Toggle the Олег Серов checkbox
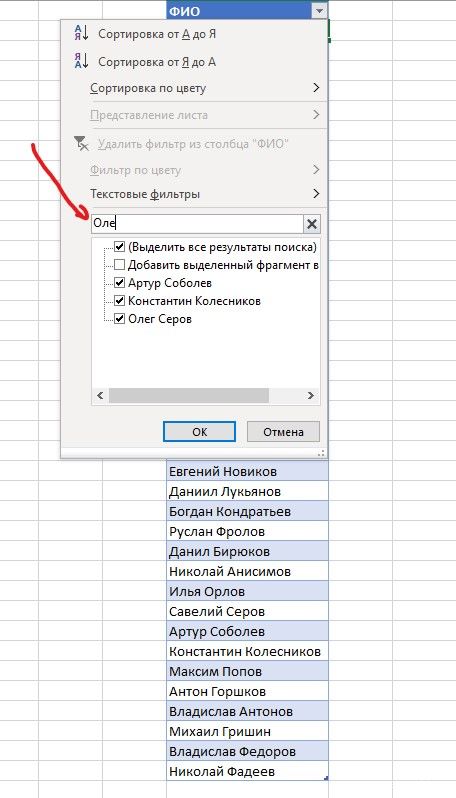456x798 pixels. click(x=120, y=319)
